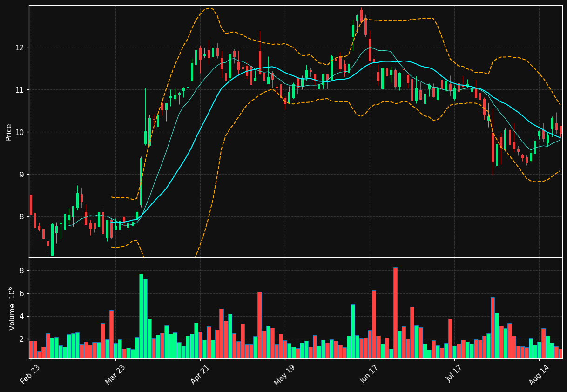The width and height of the screenshot is (567, 392).
Task: Click the 'Feb 23' date axis label
Action: (30, 375)
